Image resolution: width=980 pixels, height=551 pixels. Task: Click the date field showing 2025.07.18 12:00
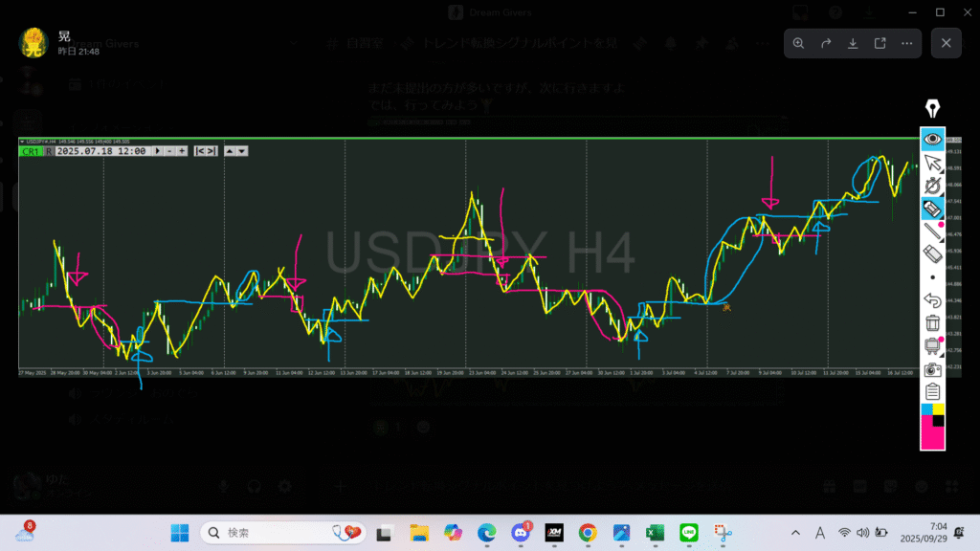click(101, 151)
